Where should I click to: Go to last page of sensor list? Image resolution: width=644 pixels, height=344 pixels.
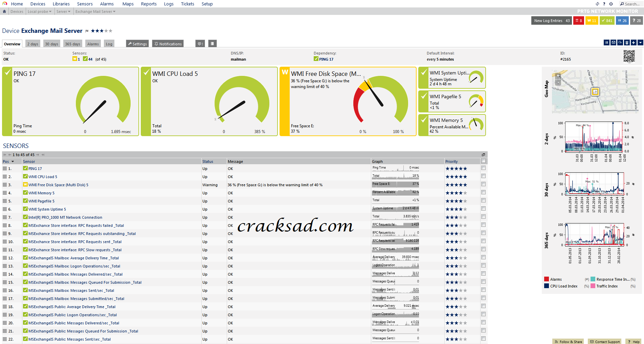(x=43, y=155)
